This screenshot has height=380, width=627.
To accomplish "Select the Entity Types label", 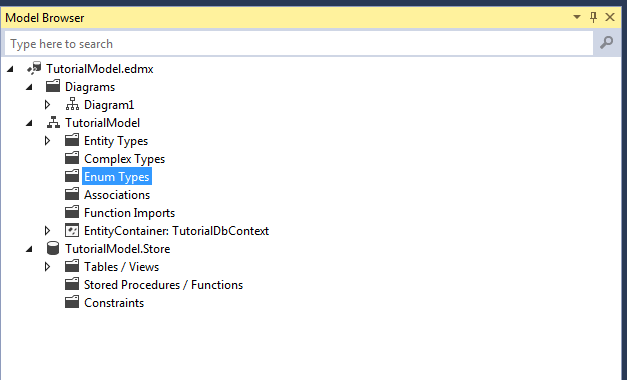I will (x=116, y=141).
